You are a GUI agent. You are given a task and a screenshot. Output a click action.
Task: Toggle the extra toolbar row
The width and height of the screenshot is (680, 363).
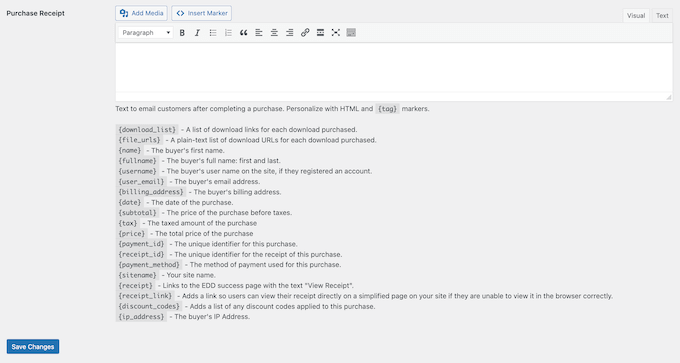[x=351, y=33]
